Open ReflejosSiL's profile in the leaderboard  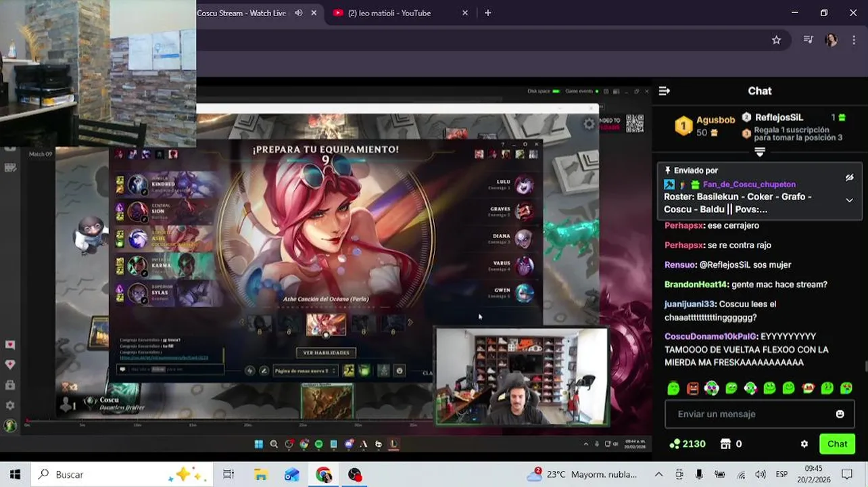click(779, 117)
